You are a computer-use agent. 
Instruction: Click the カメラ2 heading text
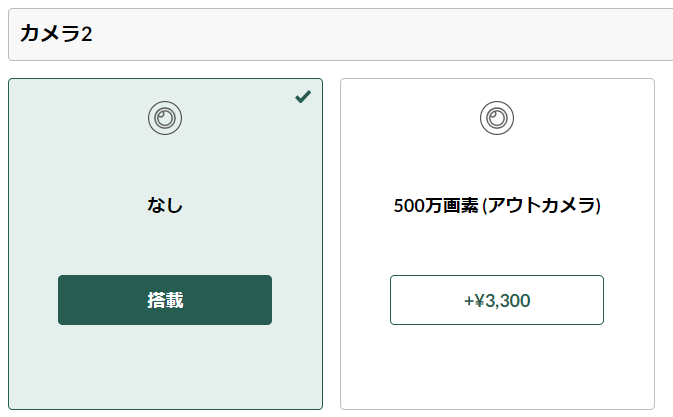(56, 33)
